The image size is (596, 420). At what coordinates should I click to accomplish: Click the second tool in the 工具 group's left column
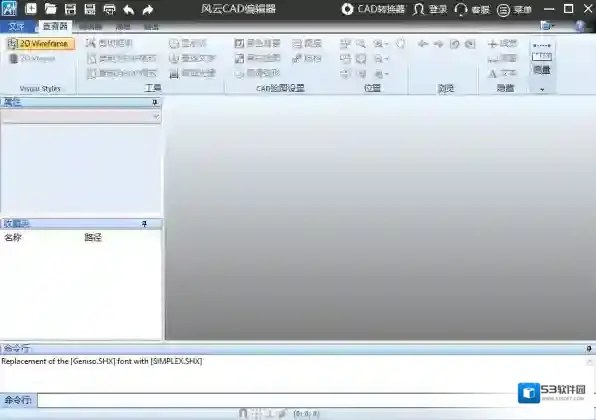coord(122,58)
